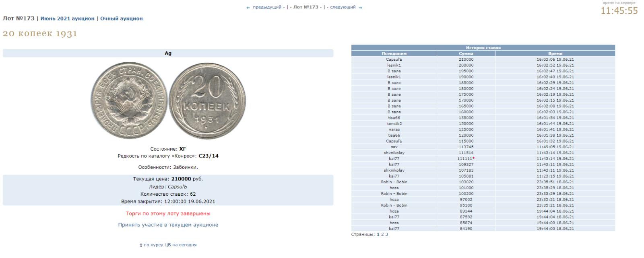Image resolution: width=644 pixels, height=258 pixels.
Task: Select bid amount 190000 by lesnik1
Action: coord(466,77)
